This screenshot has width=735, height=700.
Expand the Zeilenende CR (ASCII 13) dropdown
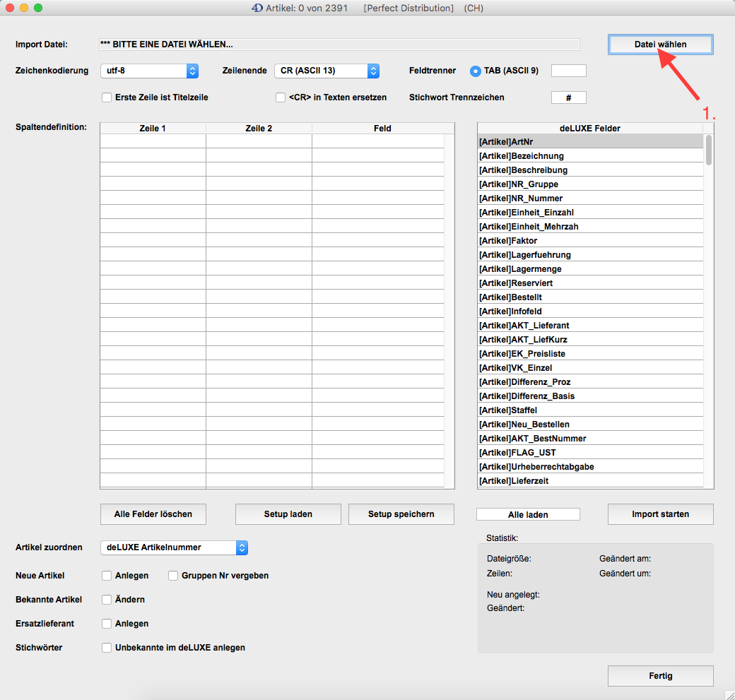[327, 71]
